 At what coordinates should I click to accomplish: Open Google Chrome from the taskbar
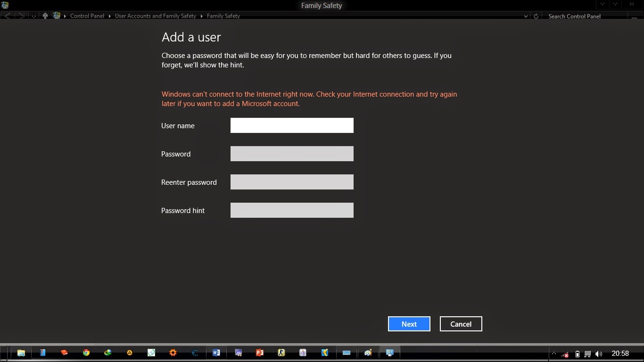pos(86,353)
